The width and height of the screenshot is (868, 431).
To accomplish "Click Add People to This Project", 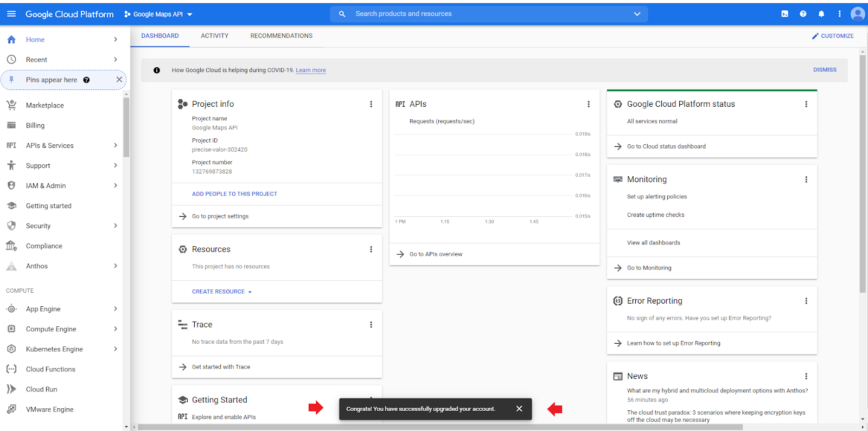I will pos(234,194).
